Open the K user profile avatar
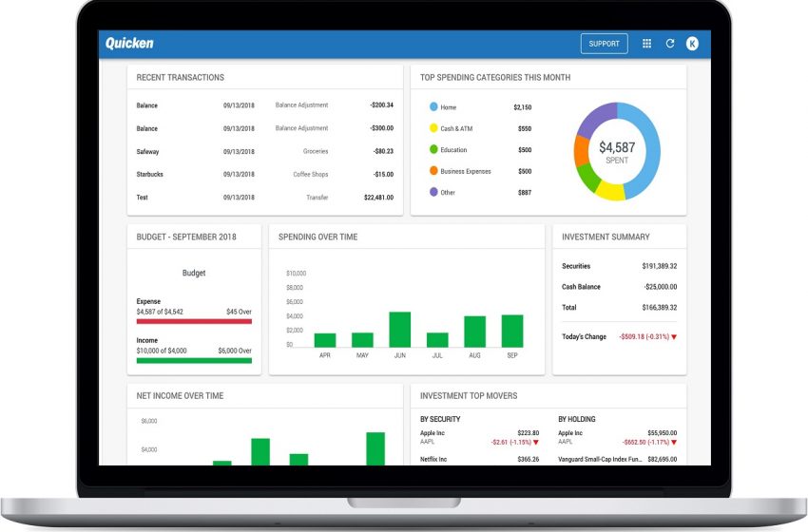Screen dimensions: 808x532 coord(692,44)
